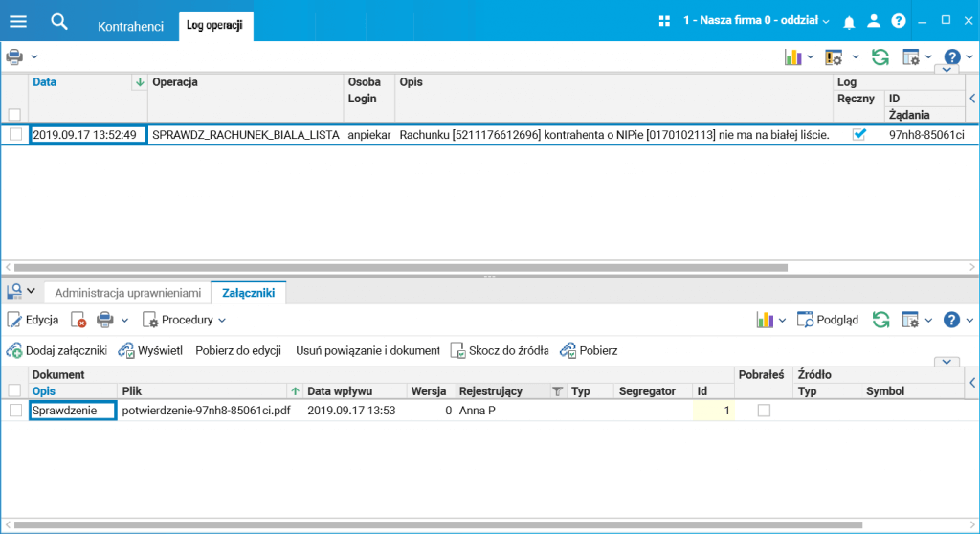Switch to Kontrahenci tab
The width and height of the screenshot is (980, 534).
[130, 26]
